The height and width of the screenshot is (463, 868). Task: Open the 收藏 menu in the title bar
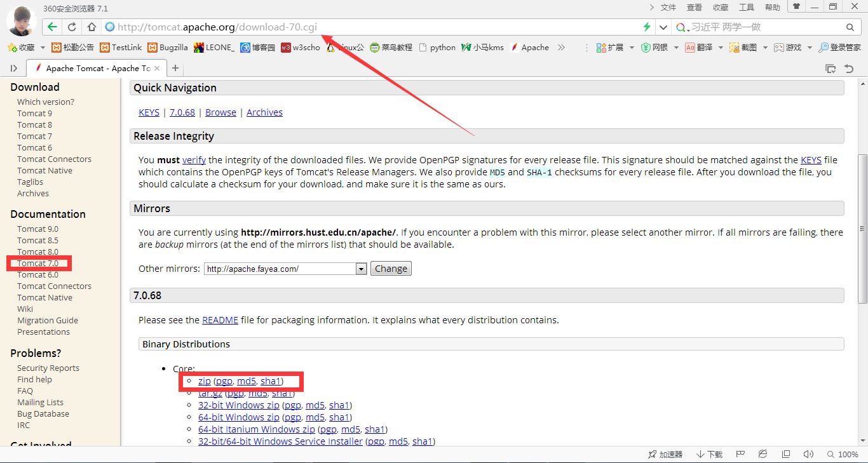(x=721, y=8)
